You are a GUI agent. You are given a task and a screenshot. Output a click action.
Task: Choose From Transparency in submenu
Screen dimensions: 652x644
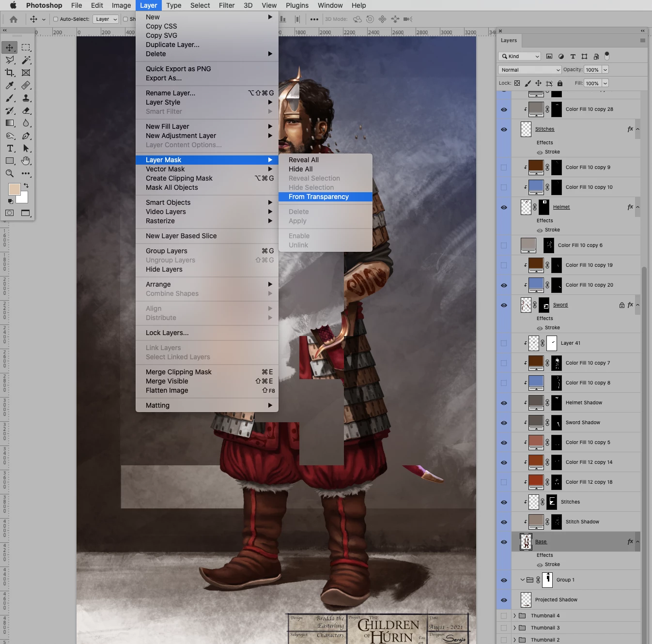tap(326, 197)
